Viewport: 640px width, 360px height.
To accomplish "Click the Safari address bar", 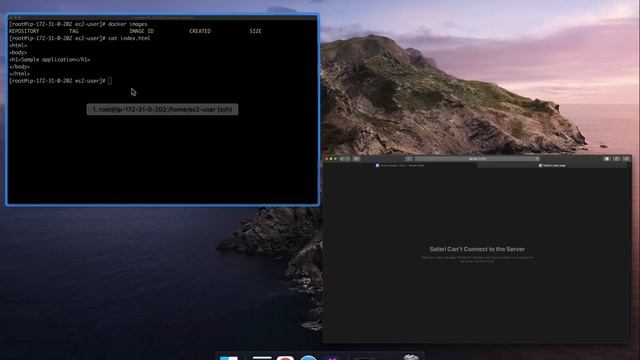I will tap(477, 159).
